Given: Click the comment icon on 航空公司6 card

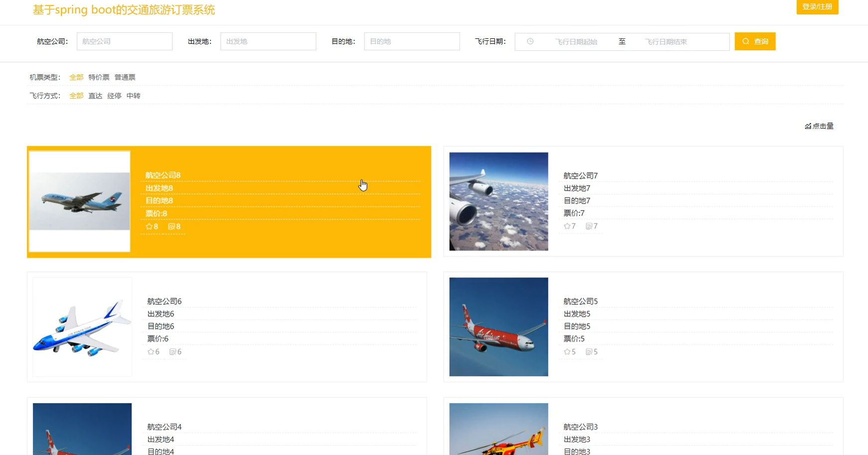Looking at the screenshot, I should (x=173, y=351).
